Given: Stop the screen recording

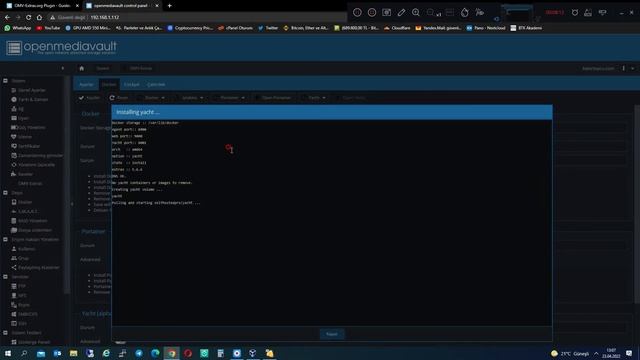Looking at the screenshot, I should pos(372,13).
